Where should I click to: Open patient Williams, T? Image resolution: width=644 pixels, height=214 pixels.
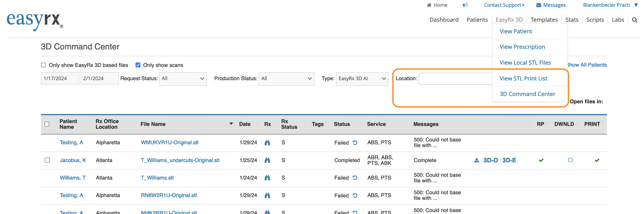pyautogui.click(x=73, y=178)
